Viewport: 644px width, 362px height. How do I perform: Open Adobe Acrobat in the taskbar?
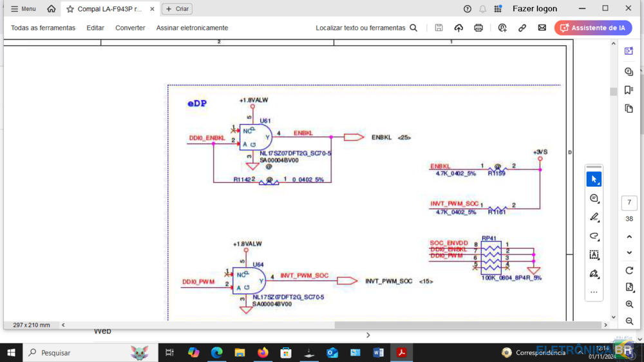click(401, 352)
